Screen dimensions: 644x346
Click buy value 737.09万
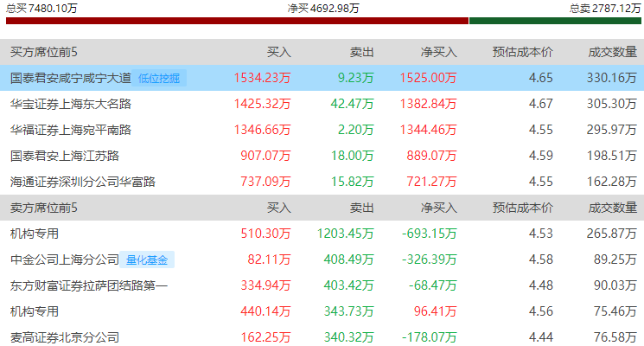pos(265,182)
